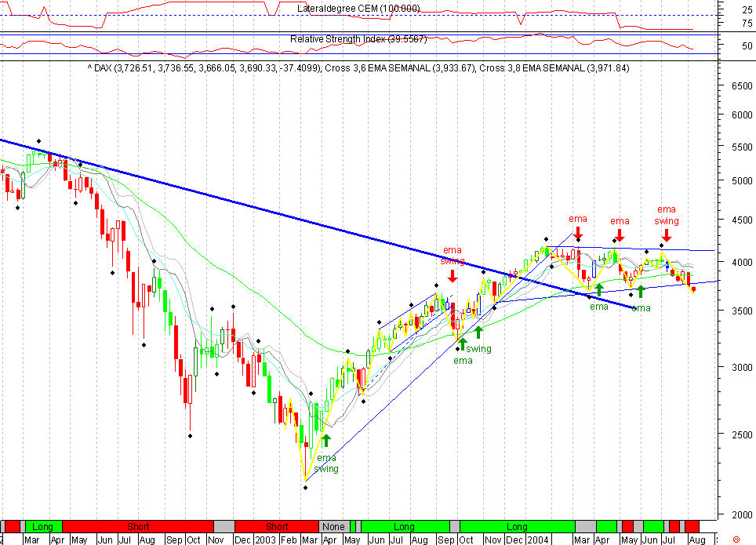Screen dimensions: 756x545
Task: Click the red 'ema swing' down arrow above September
Action: click(453, 277)
